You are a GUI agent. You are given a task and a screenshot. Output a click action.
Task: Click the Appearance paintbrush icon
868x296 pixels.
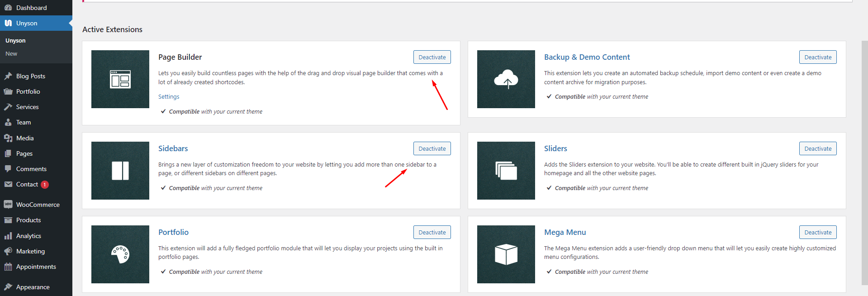(x=8, y=287)
